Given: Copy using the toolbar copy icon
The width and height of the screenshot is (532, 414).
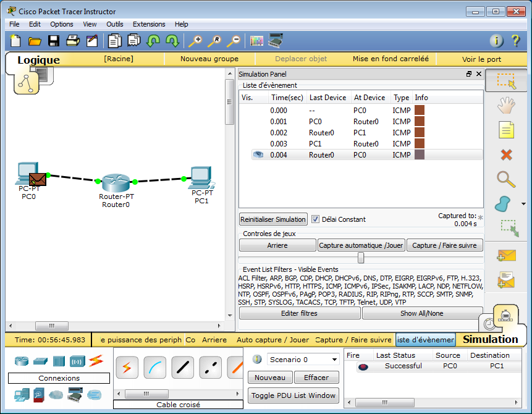Looking at the screenshot, I should [115, 41].
